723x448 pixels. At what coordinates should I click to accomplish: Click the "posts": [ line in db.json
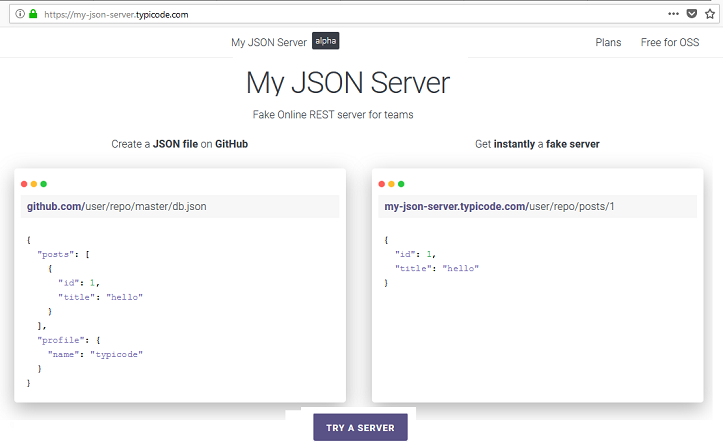64,254
